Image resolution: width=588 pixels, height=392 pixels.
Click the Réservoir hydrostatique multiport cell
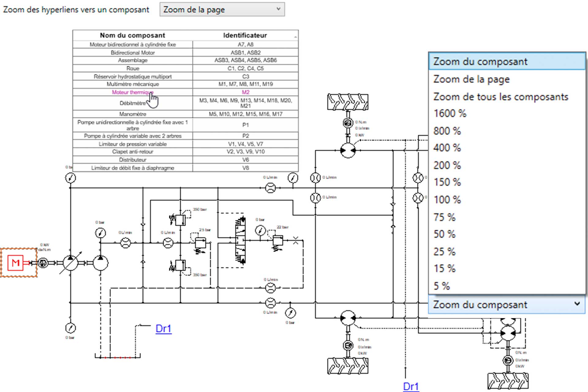click(133, 77)
